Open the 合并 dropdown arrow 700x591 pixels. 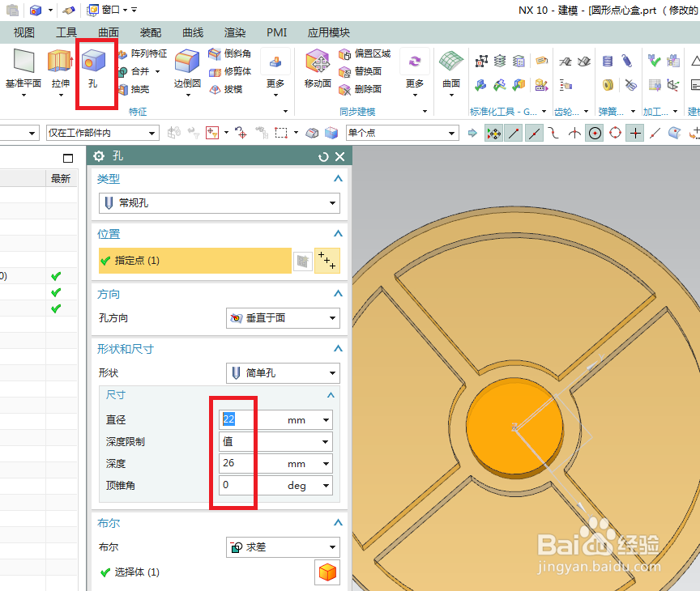coord(157,71)
